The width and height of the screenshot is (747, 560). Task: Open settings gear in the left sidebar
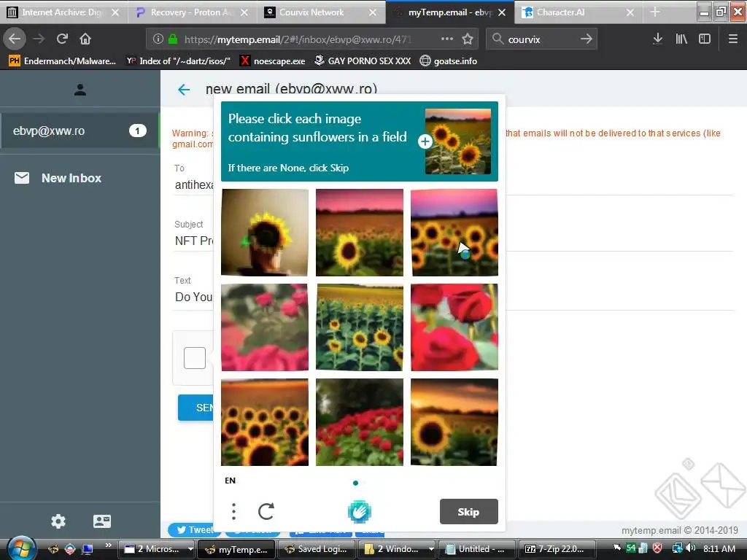click(58, 521)
